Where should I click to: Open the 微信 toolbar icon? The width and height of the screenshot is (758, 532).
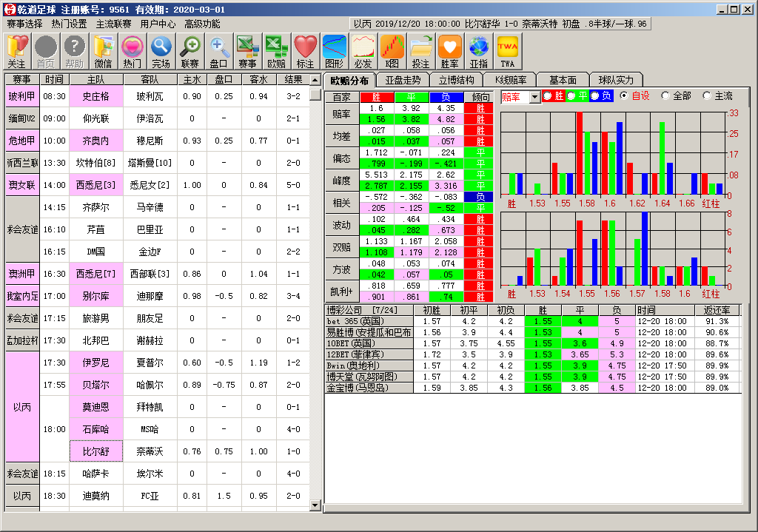click(x=104, y=52)
